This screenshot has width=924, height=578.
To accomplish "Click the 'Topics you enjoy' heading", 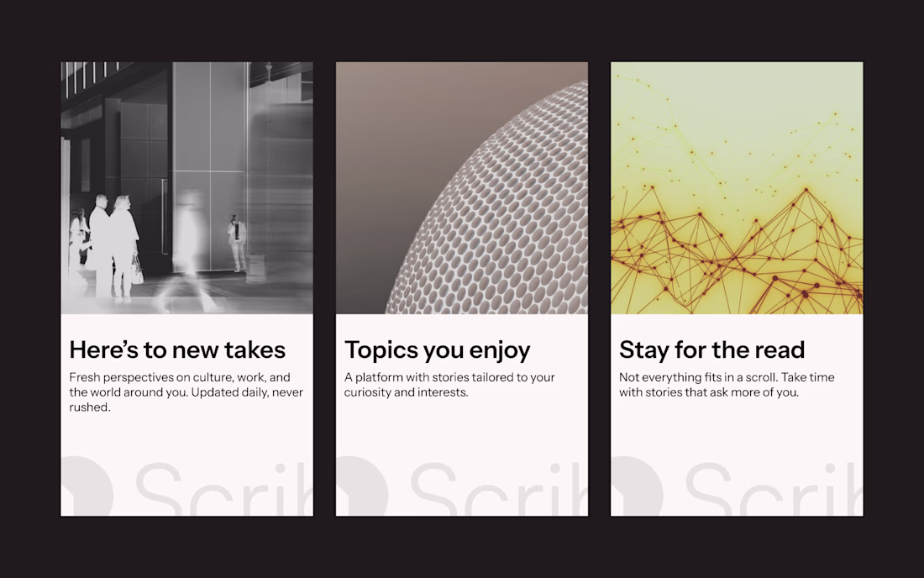I will coord(438,350).
